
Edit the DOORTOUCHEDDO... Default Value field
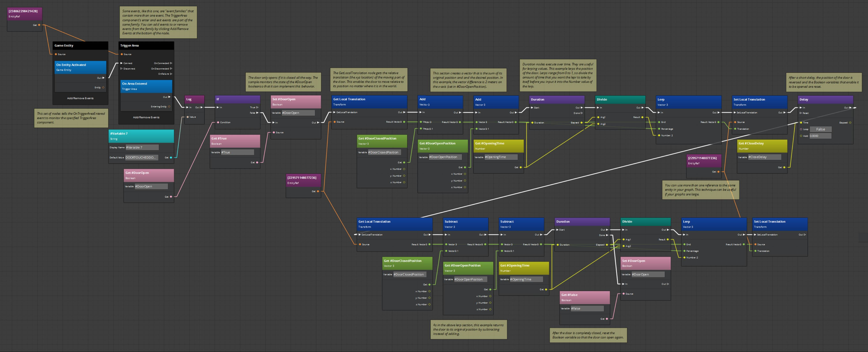pyautogui.click(x=142, y=158)
